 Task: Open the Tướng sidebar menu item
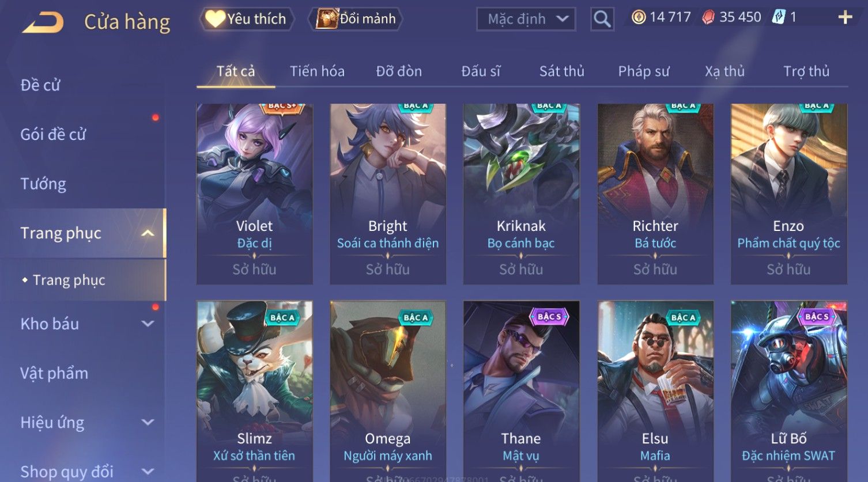[x=43, y=184]
